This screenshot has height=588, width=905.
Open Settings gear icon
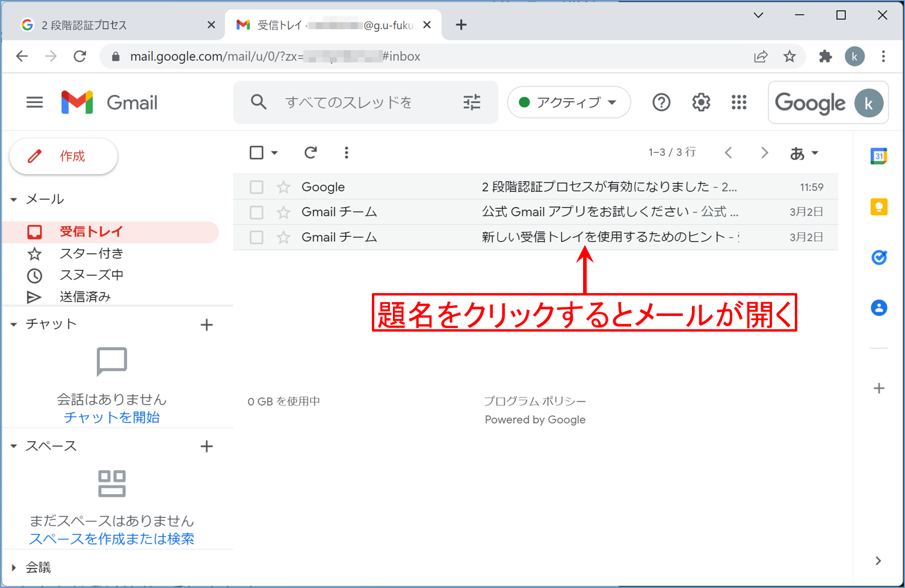701,102
